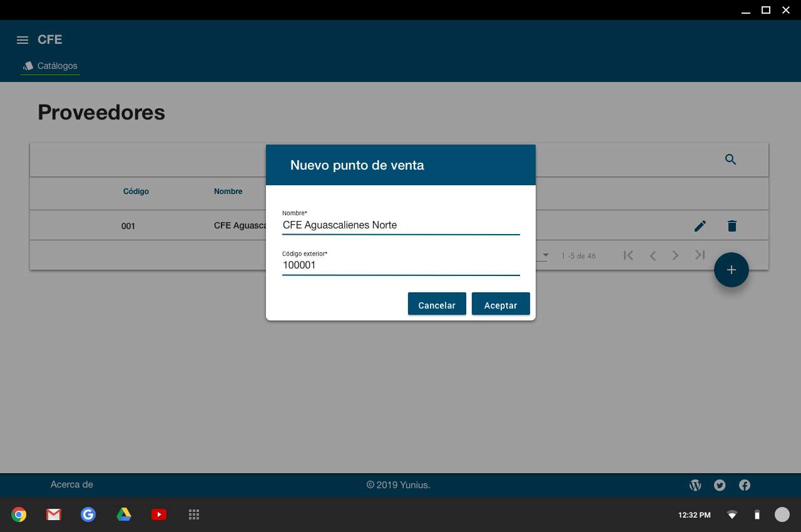
Task: Focus the Código exterior input field
Action: [400, 265]
